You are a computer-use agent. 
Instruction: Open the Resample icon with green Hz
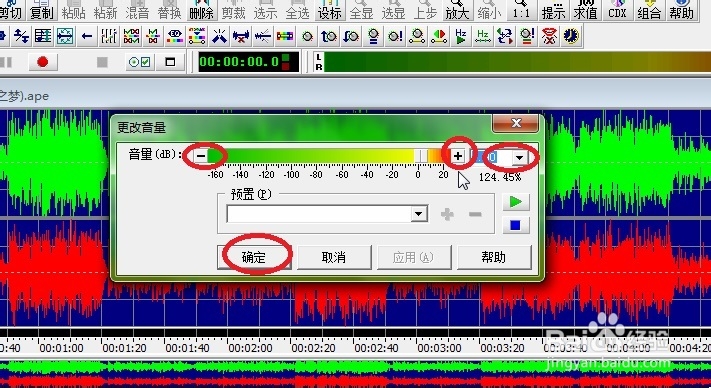coord(482,36)
